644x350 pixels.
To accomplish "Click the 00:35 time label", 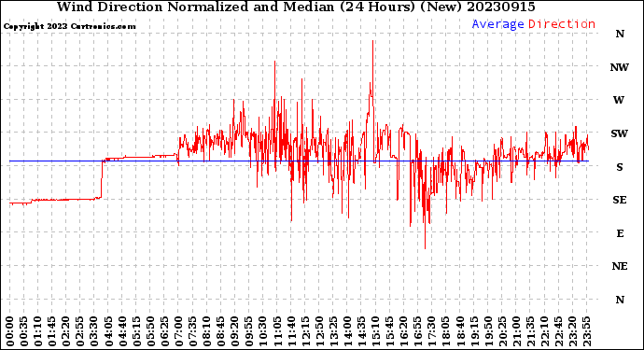I will coord(24,331).
